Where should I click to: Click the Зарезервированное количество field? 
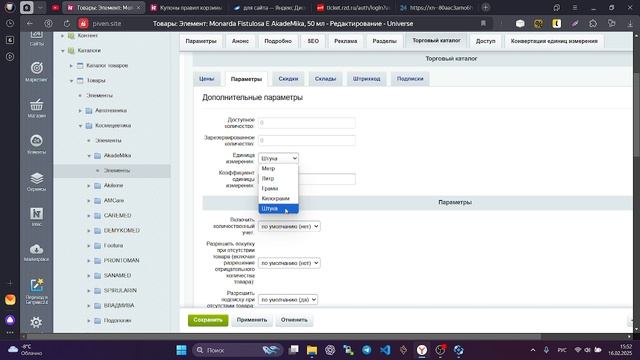pyautogui.click(x=307, y=140)
